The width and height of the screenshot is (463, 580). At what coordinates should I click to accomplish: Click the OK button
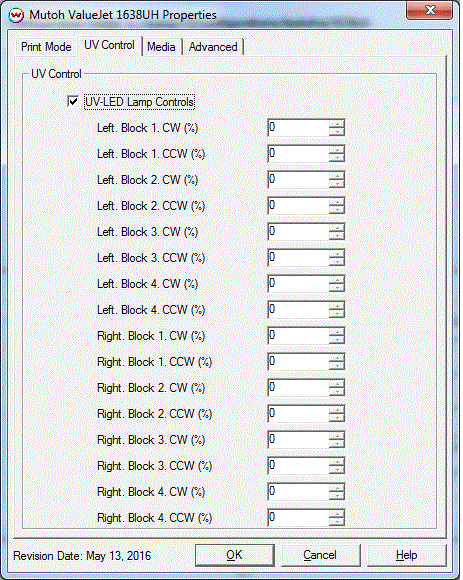coord(234,555)
